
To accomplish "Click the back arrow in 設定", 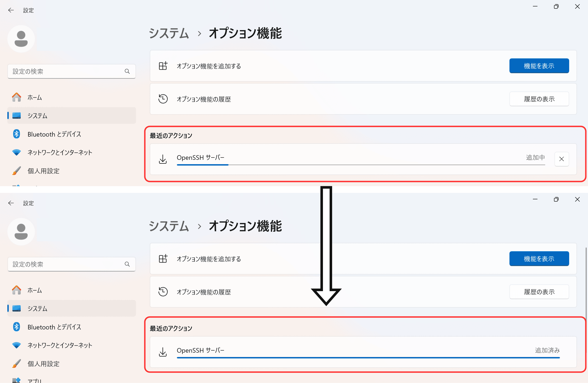I will pos(11,10).
